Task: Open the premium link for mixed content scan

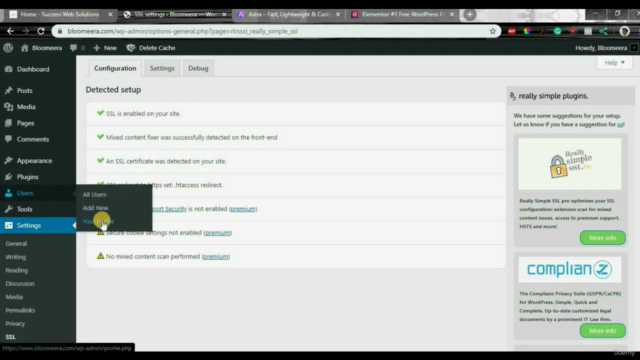Action: point(216,256)
